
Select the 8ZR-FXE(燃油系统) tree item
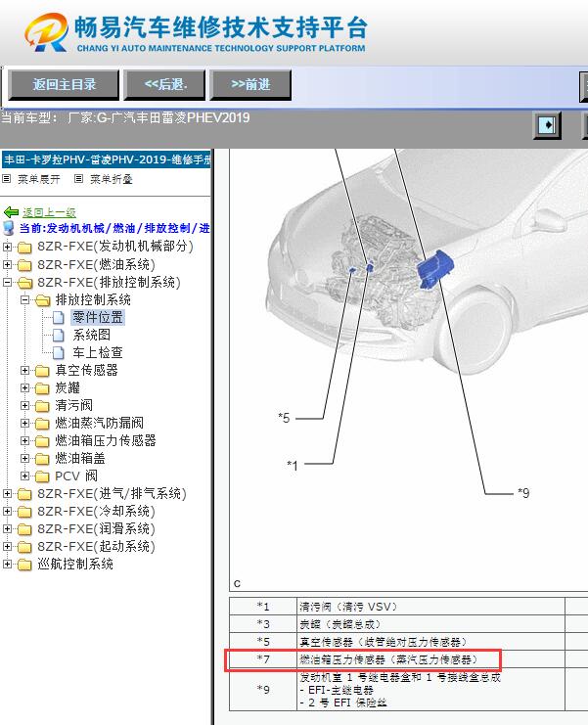click(x=96, y=264)
